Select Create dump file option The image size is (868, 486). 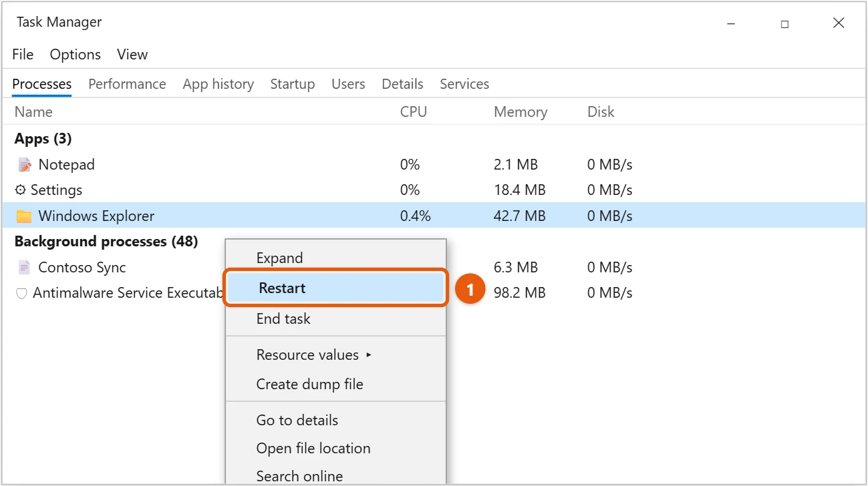[x=335, y=385]
